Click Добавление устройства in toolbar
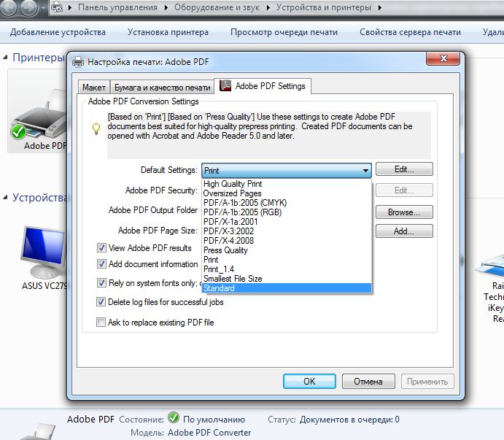The width and height of the screenshot is (504, 440). pyautogui.click(x=58, y=32)
